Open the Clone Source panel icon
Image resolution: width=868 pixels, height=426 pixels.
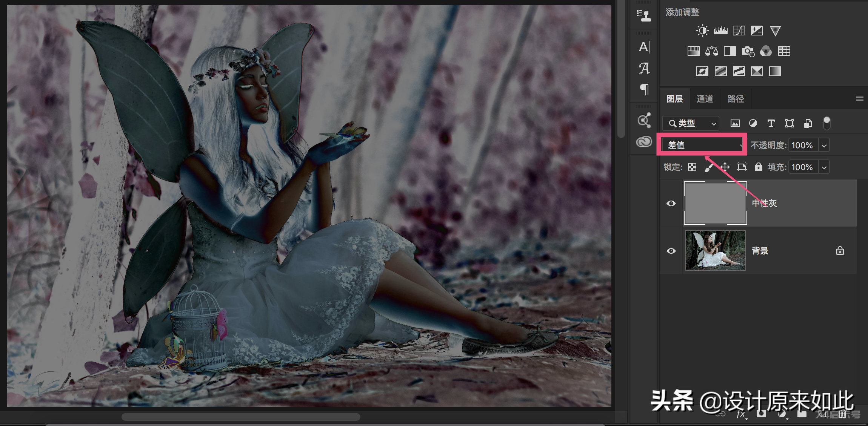point(644,16)
